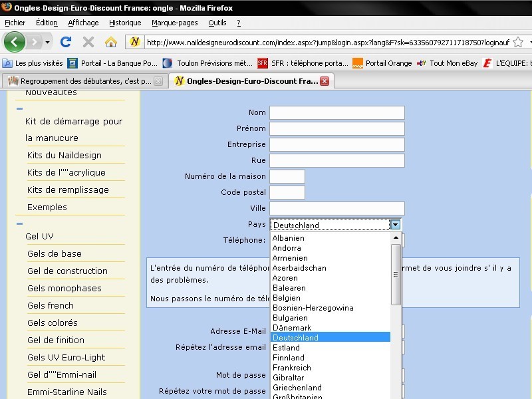Collapse the Pays dropdown arrow

(x=396, y=225)
